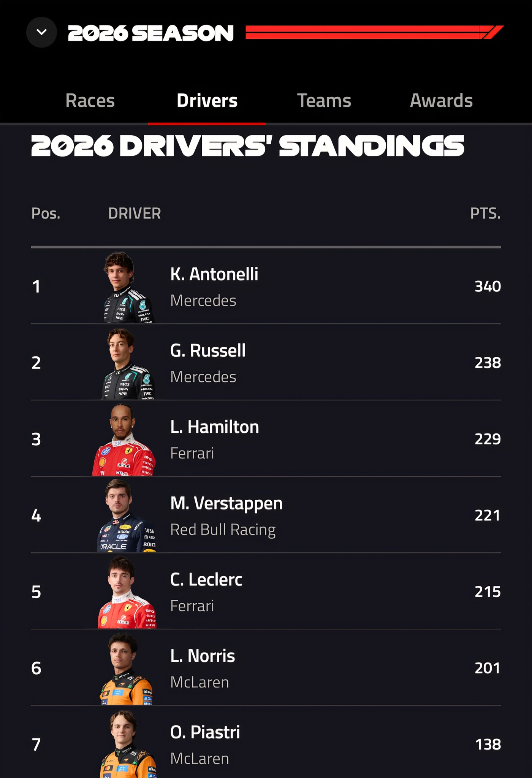This screenshot has width=532, height=778.
Task: Switch to the Races tab
Action: pyautogui.click(x=90, y=101)
